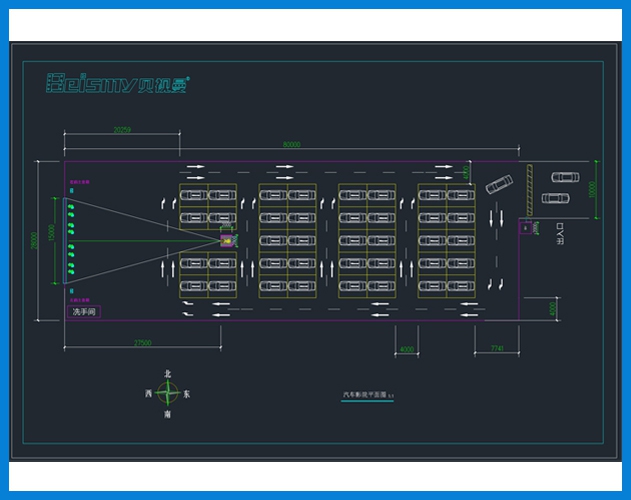Select the 80000 dimension text
This screenshot has height=500, width=631.
coord(291,145)
